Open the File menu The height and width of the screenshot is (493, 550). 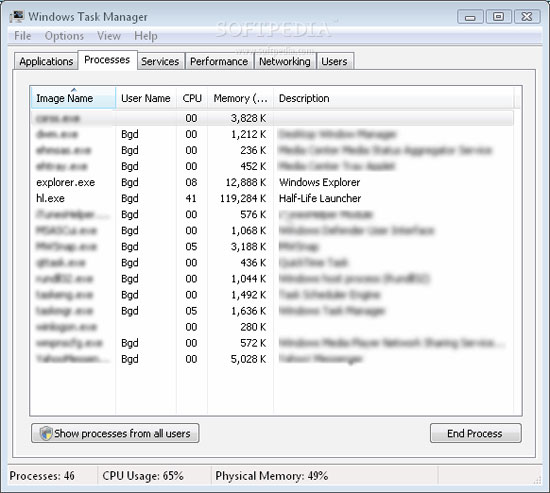[x=22, y=36]
